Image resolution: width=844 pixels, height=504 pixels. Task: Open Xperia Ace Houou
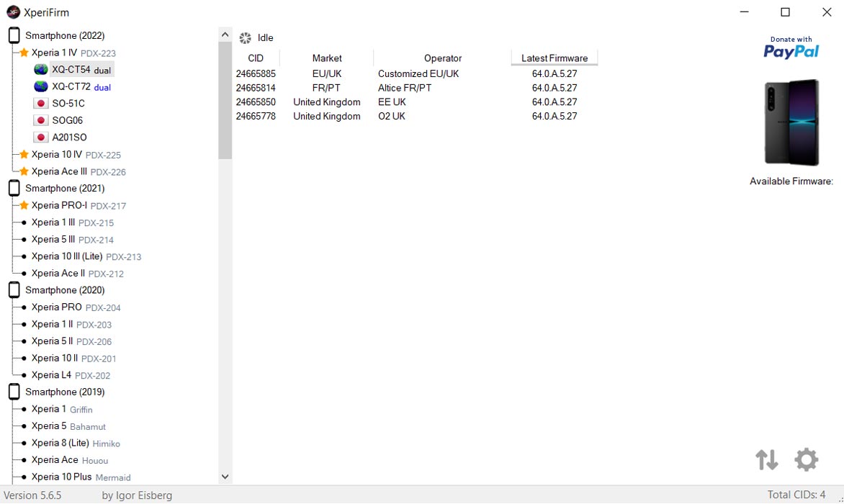(x=69, y=460)
